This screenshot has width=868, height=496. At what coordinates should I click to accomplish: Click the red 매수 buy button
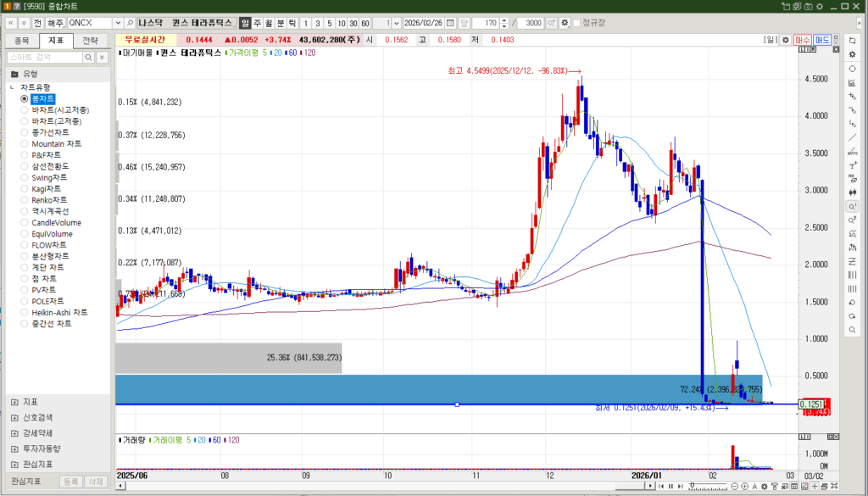pyautogui.click(x=803, y=40)
